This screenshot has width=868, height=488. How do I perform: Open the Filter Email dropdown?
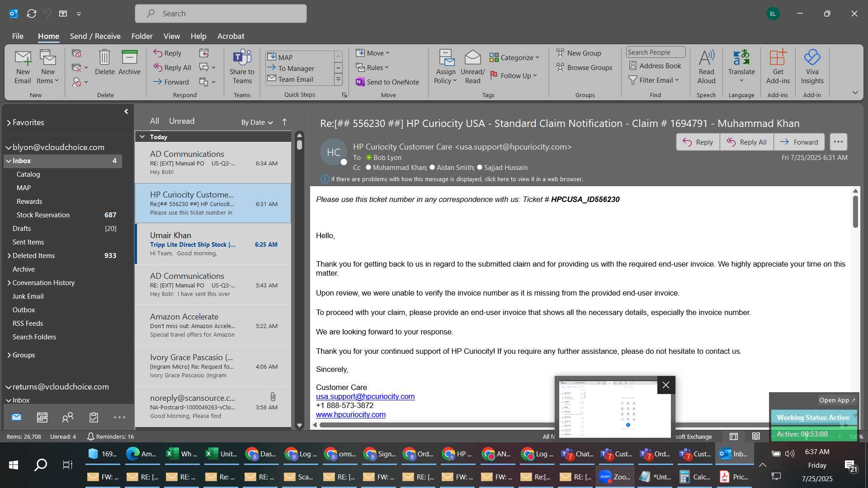click(x=654, y=80)
